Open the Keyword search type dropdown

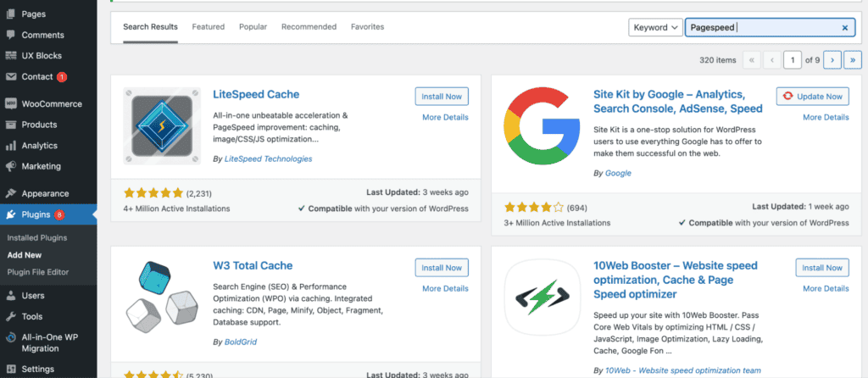[655, 27]
